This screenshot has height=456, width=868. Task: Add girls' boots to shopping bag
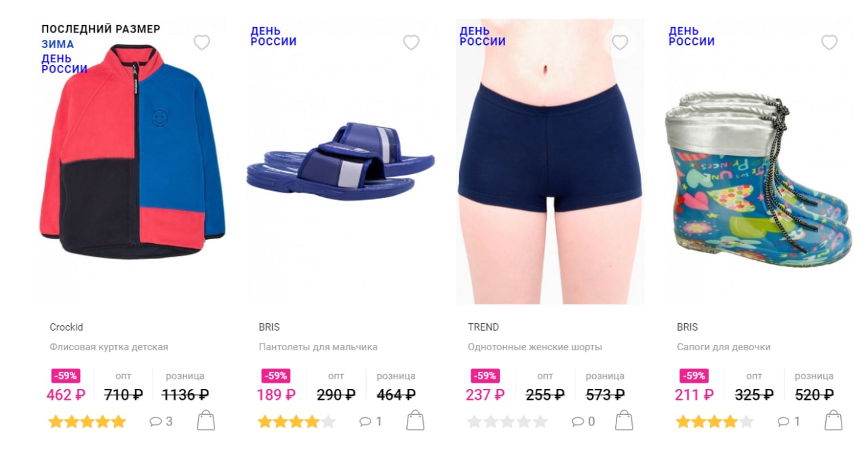833,421
